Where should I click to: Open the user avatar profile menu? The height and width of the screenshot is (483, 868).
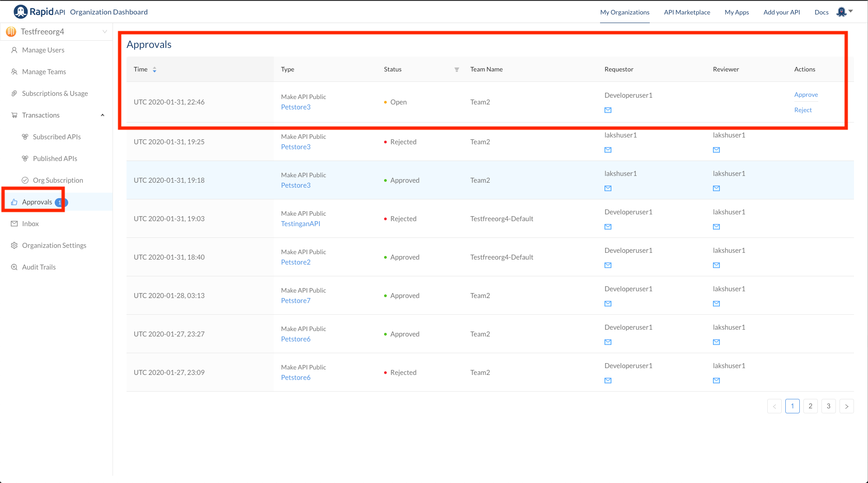(844, 12)
